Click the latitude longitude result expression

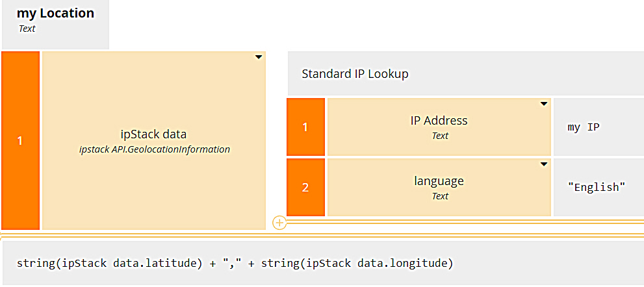(x=235, y=264)
